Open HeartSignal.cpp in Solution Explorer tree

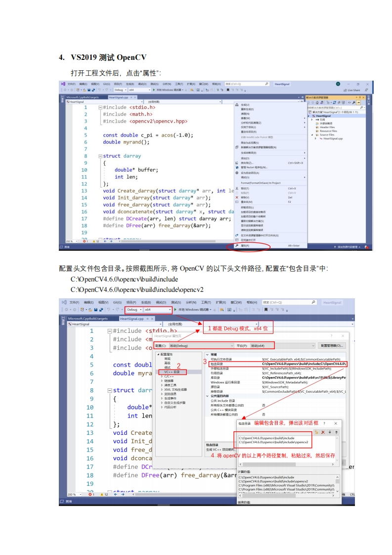[333, 139]
